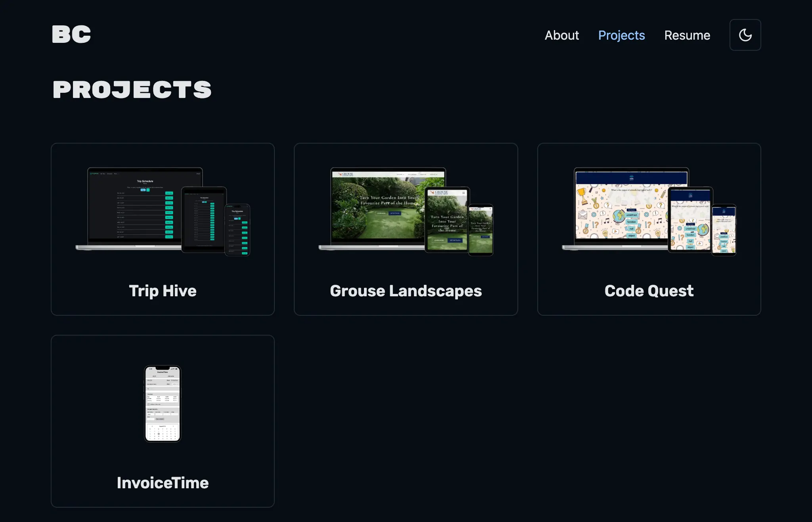Click the Trip Hive card title text
This screenshot has height=522, width=812.
click(162, 291)
